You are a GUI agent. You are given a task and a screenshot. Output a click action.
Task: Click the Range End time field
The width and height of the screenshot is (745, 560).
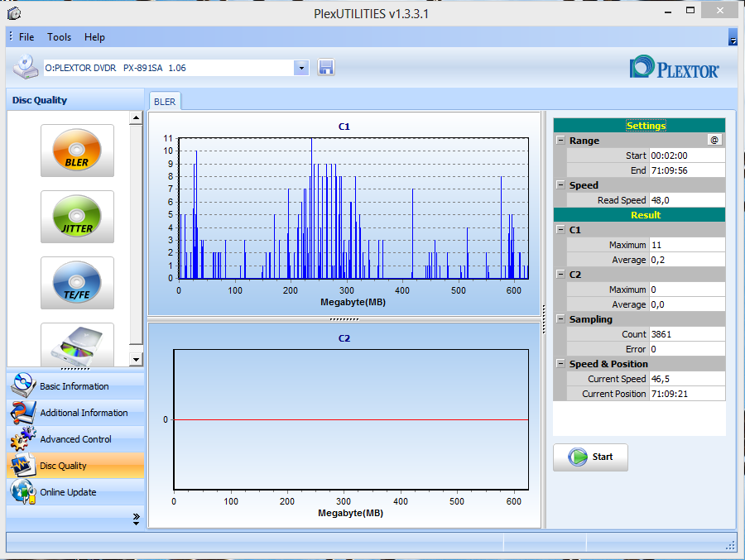[687, 170]
